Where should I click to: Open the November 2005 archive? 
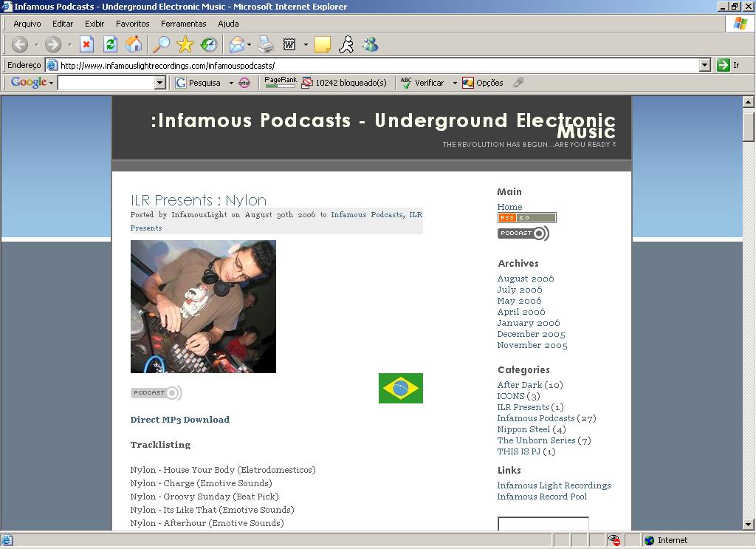pyautogui.click(x=532, y=345)
